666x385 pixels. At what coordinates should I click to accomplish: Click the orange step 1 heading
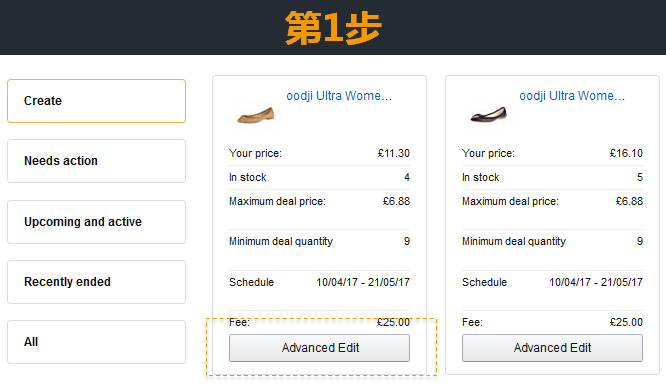(x=333, y=28)
